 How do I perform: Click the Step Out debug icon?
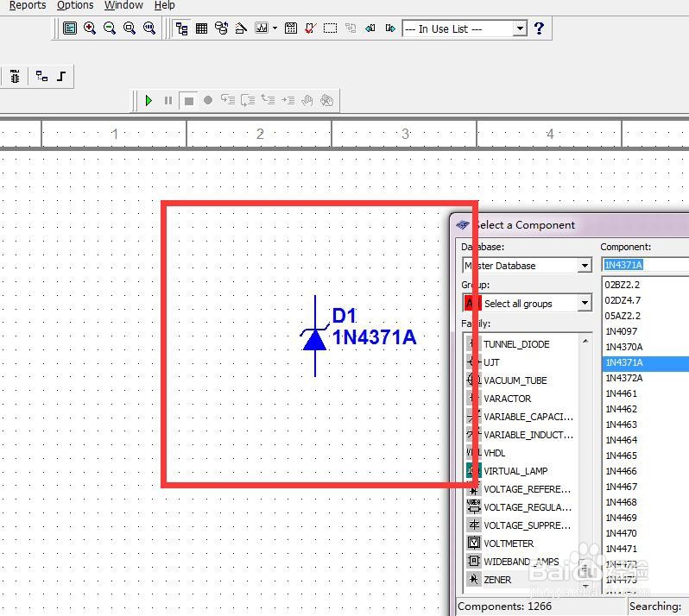268,101
